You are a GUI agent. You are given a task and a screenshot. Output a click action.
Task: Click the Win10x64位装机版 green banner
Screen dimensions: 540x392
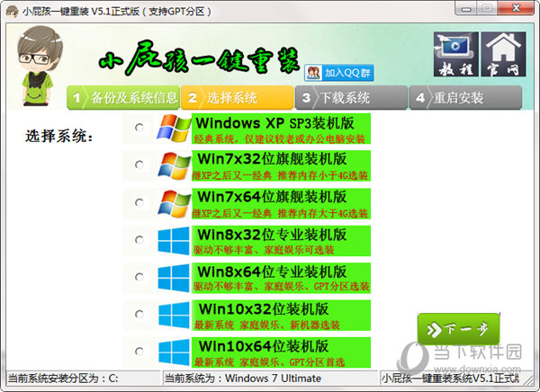coord(281,352)
